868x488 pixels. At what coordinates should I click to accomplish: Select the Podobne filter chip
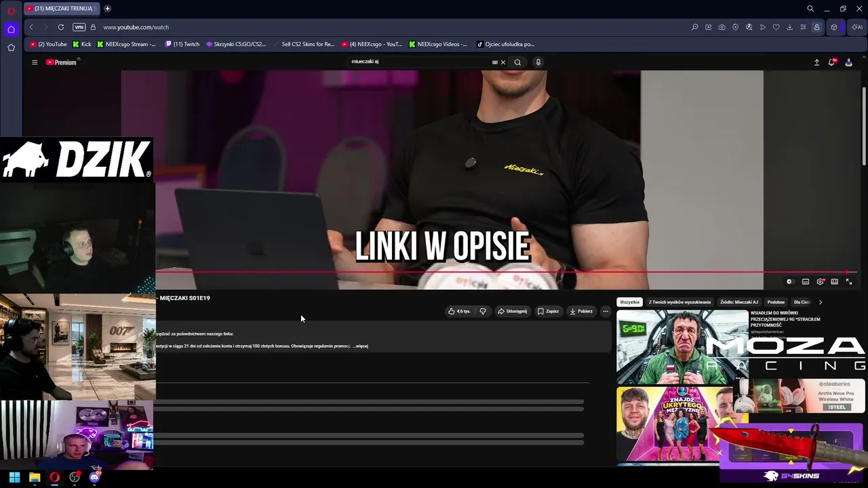click(x=776, y=302)
